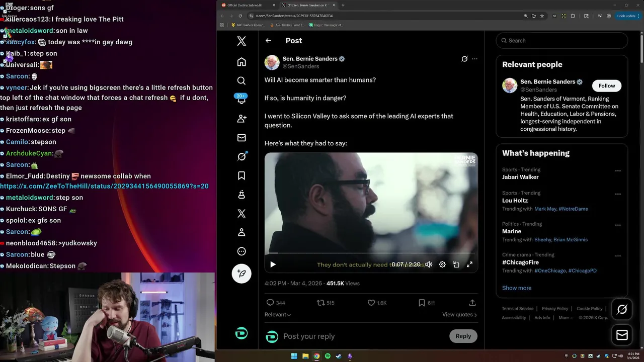Follow Sen. Bernie Sanders
The image size is (644, 362).
607,86
